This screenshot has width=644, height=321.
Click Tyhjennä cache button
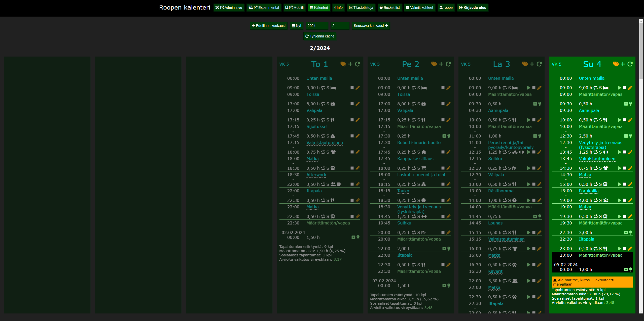pos(320,36)
